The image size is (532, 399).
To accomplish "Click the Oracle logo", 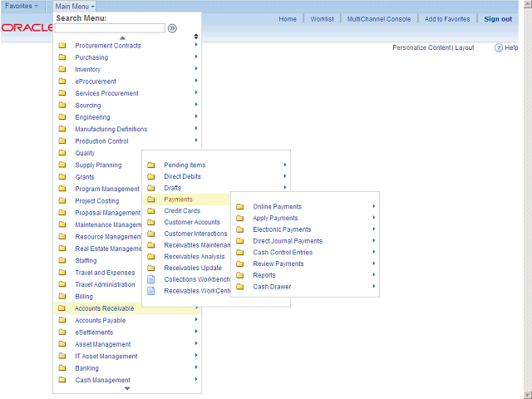I will (x=27, y=27).
